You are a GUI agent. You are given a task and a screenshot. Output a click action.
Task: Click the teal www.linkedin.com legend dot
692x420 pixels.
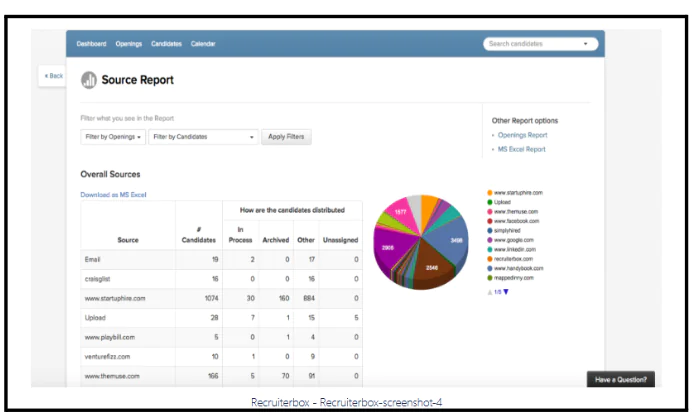point(490,251)
